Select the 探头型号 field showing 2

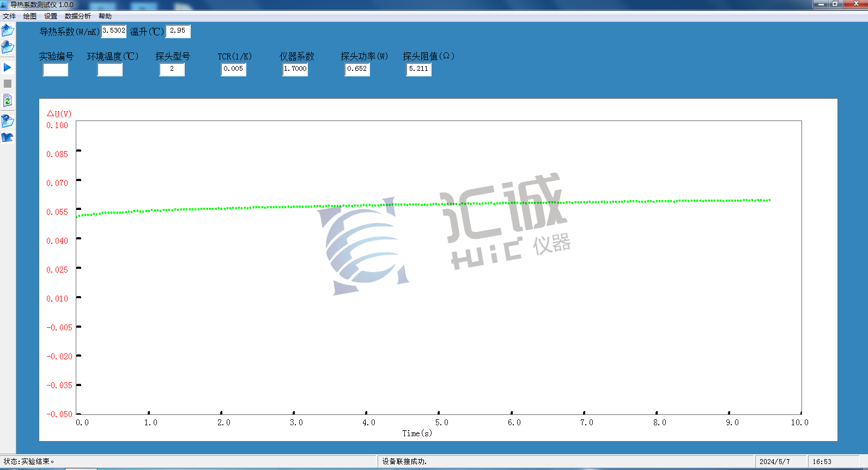coord(172,69)
